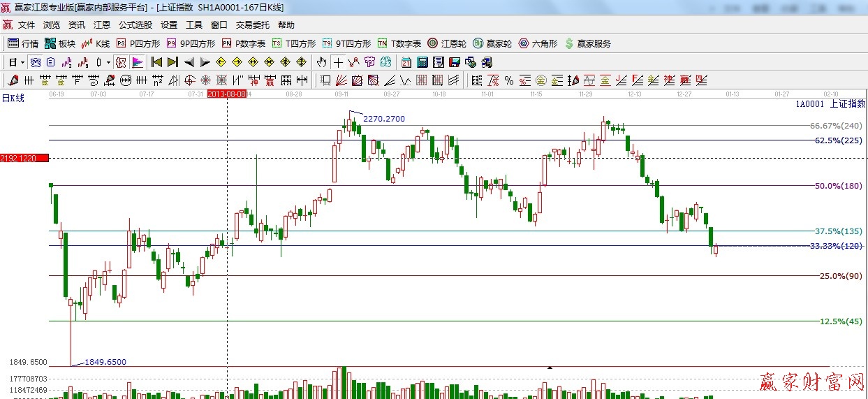Viewport: 868px width, 399px height.
Task: Open the 赢家服务 dollar-sign service icon
Action: [x=587, y=43]
